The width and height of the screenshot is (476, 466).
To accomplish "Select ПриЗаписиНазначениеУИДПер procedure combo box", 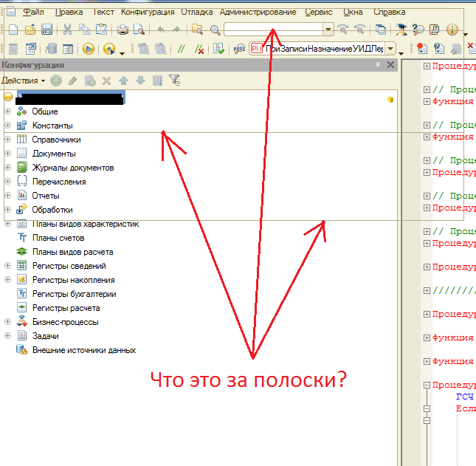I will pyautogui.click(x=322, y=49).
